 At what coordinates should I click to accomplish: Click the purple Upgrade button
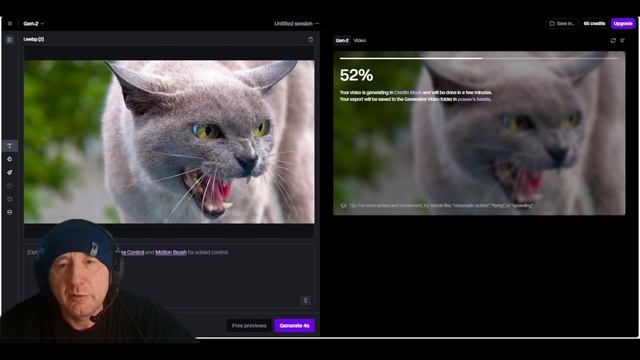[623, 24]
